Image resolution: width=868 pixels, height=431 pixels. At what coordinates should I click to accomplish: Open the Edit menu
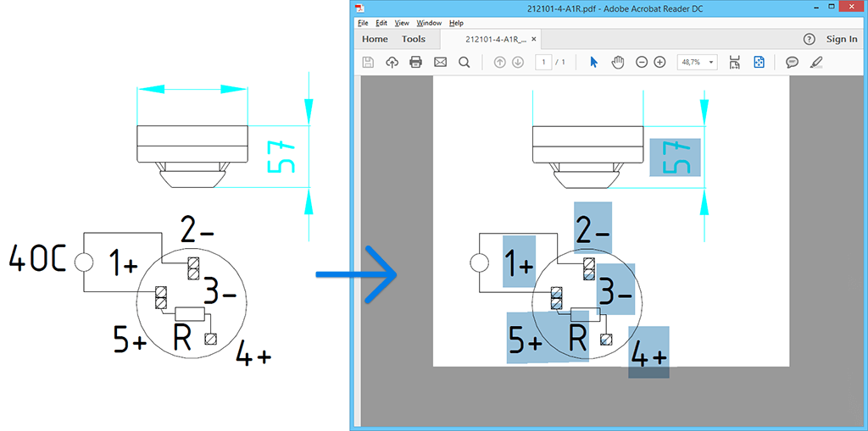click(381, 23)
